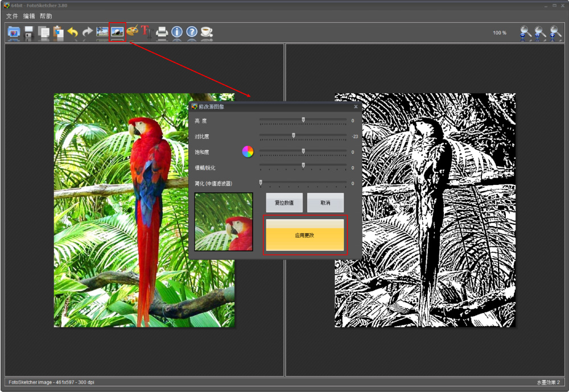The image size is (569, 392).
Task: Show program information via the i icon
Action: click(x=177, y=32)
